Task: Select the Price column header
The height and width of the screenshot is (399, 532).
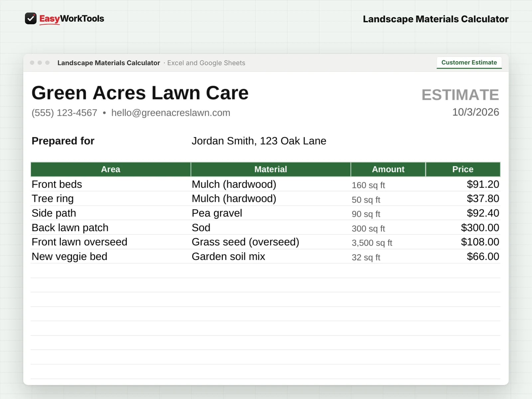Action: (463, 169)
